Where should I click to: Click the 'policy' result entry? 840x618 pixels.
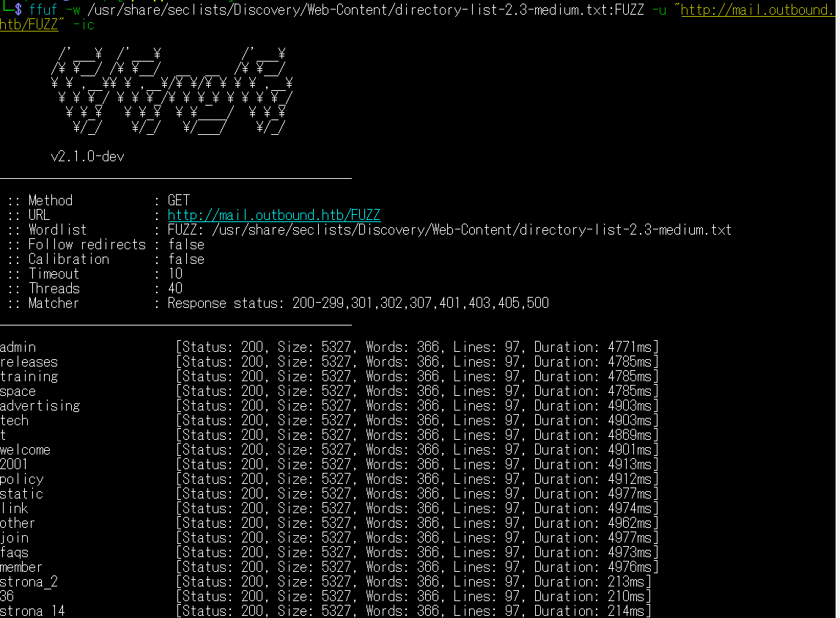coord(21,479)
